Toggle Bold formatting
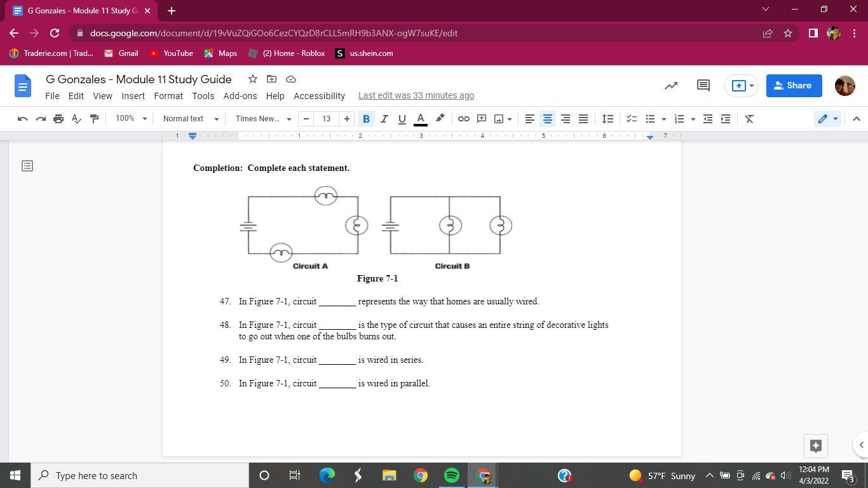 [366, 119]
